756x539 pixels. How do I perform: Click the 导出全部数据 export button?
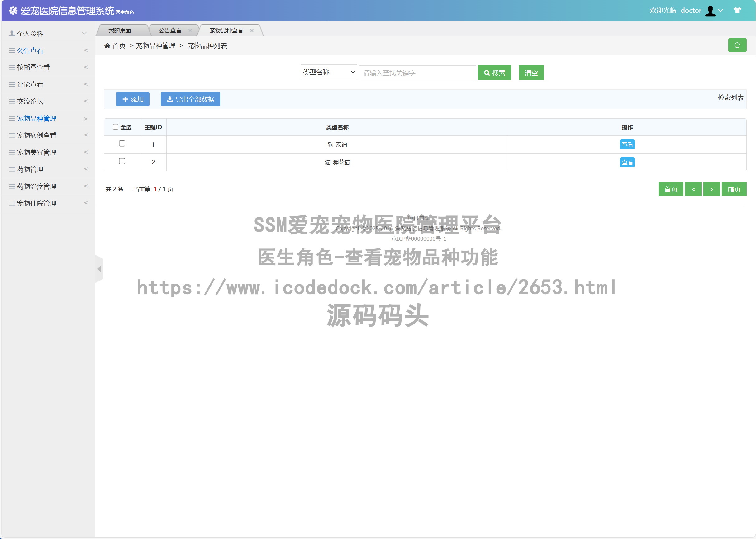tap(190, 99)
